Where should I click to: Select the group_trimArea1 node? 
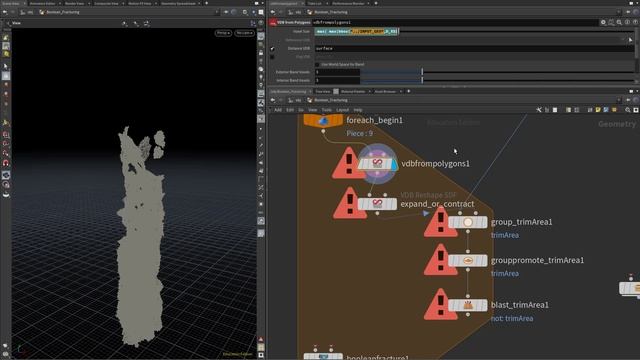468,222
